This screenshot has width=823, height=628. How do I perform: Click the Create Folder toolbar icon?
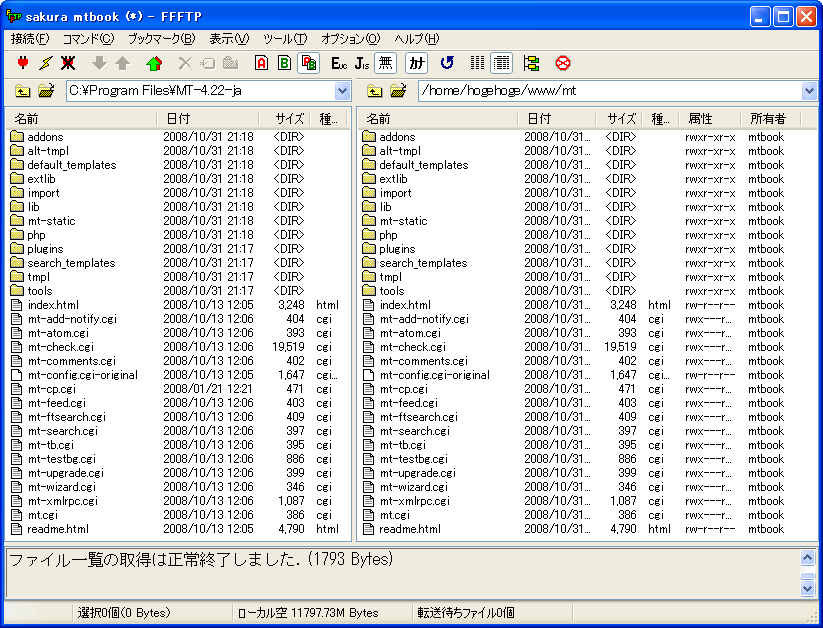[231, 63]
